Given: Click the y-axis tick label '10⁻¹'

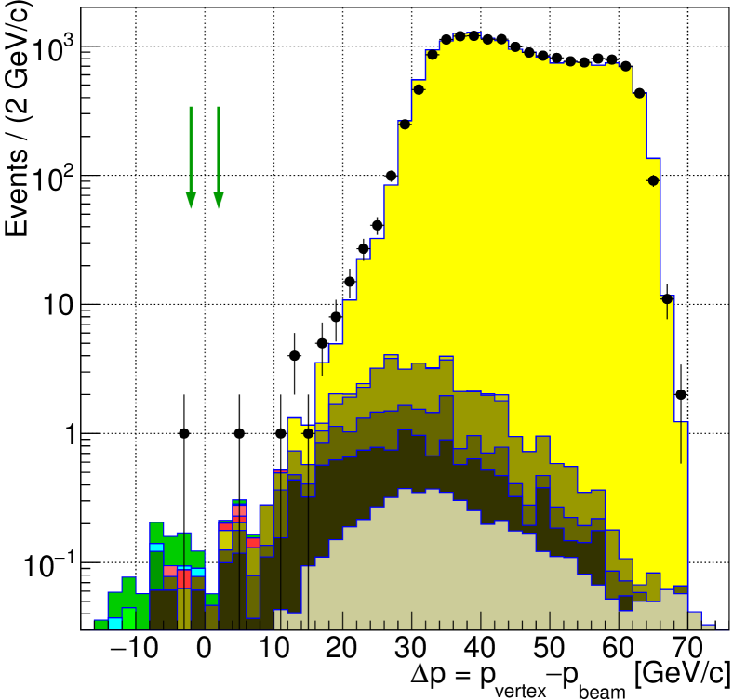Looking at the screenshot, I should click(48, 564).
